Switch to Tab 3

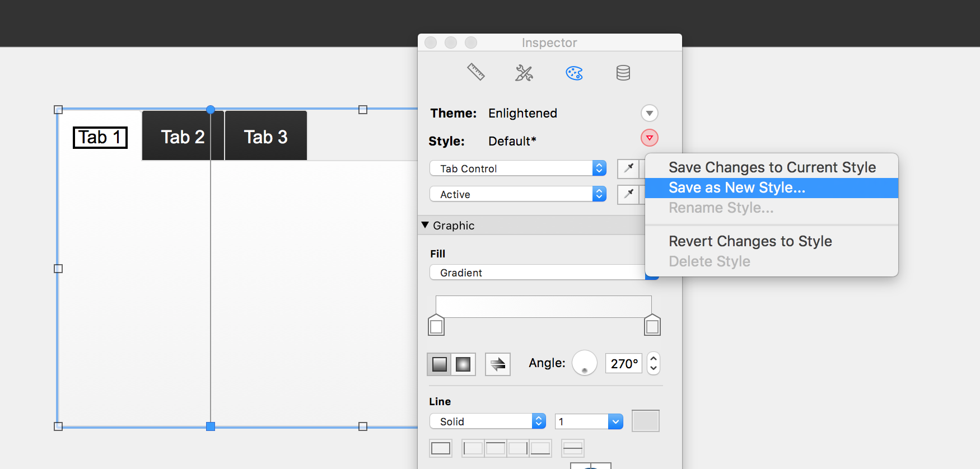click(x=266, y=136)
